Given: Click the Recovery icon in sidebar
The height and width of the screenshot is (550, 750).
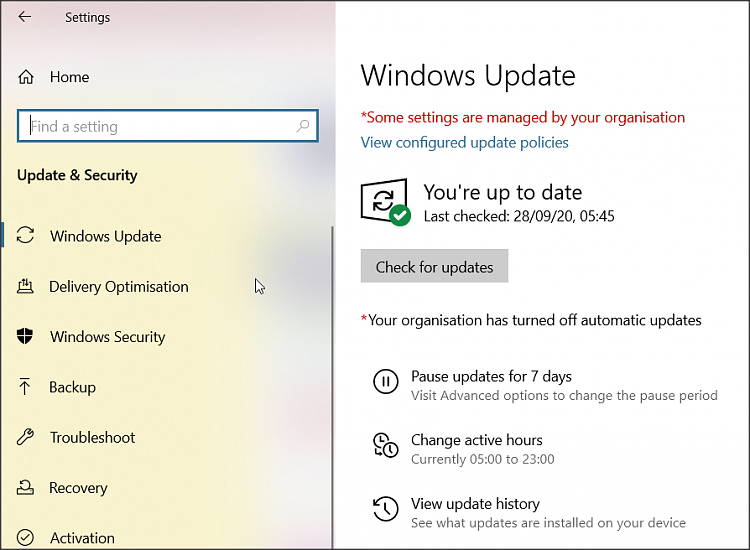Looking at the screenshot, I should point(25,487).
